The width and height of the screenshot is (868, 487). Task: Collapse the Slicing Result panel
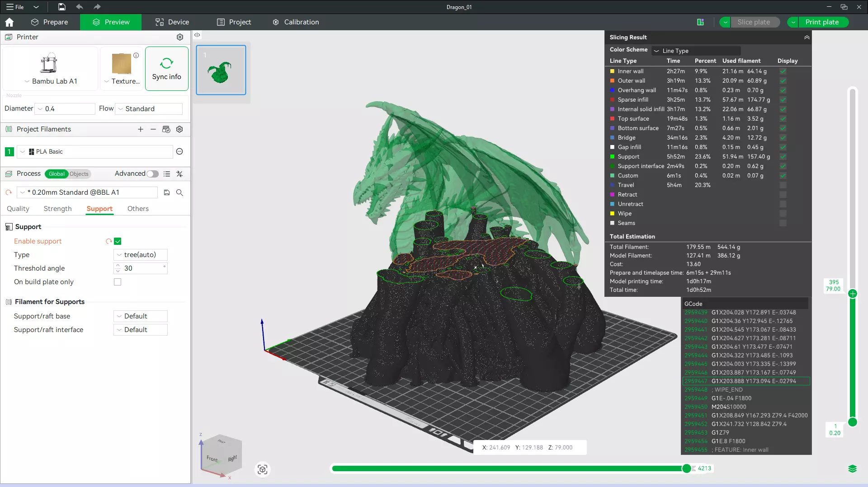(x=807, y=37)
